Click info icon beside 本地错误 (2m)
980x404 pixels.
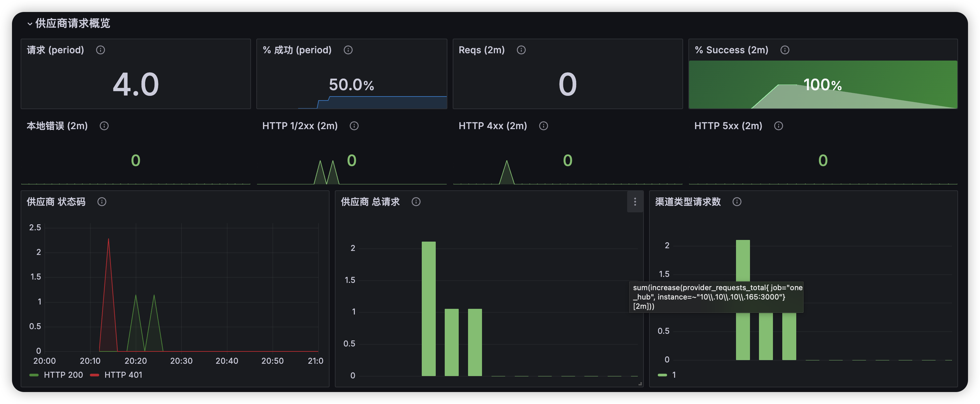click(x=104, y=126)
